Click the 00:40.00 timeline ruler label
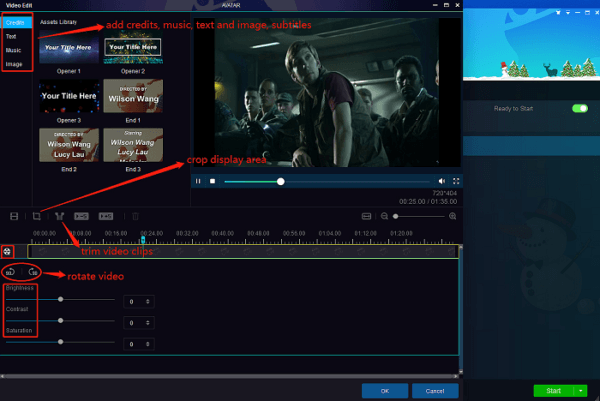This screenshot has height=401, width=600. point(222,233)
